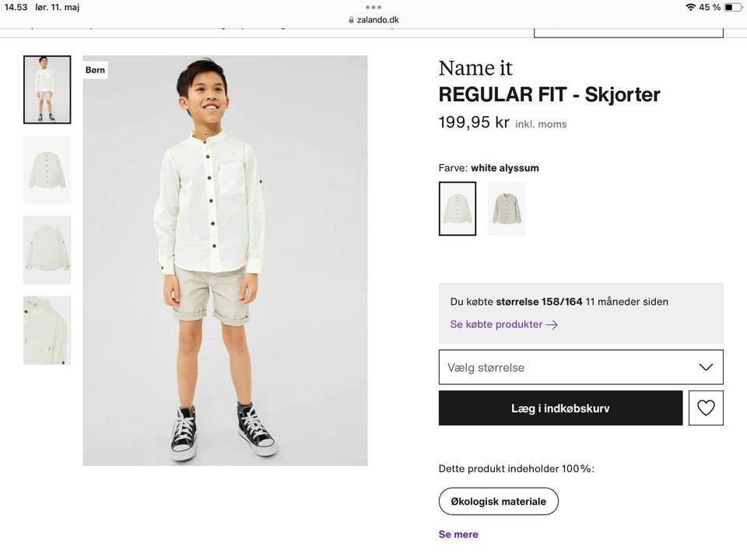The width and height of the screenshot is (747, 560).
Task: Click the lock icon beside zalando.dk
Action: click(351, 20)
